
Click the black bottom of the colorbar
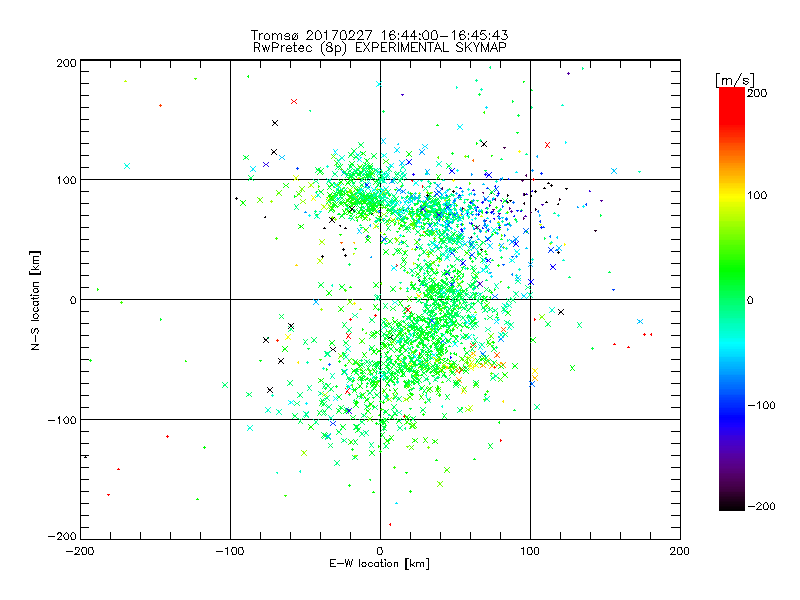[x=732, y=504]
